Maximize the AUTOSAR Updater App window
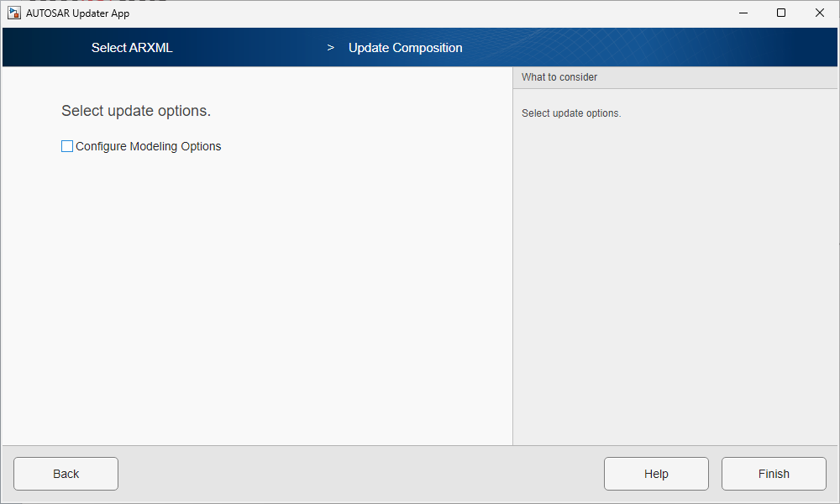Screen dimensions: 840x504 781,13
